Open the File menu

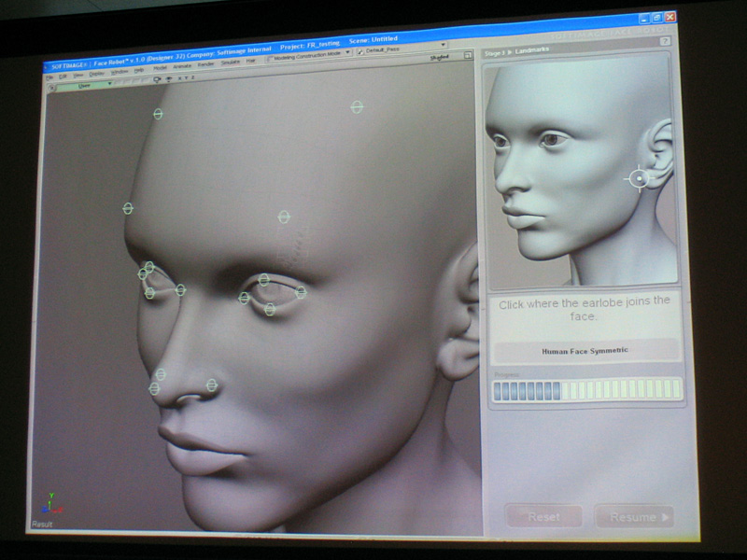[x=49, y=76]
